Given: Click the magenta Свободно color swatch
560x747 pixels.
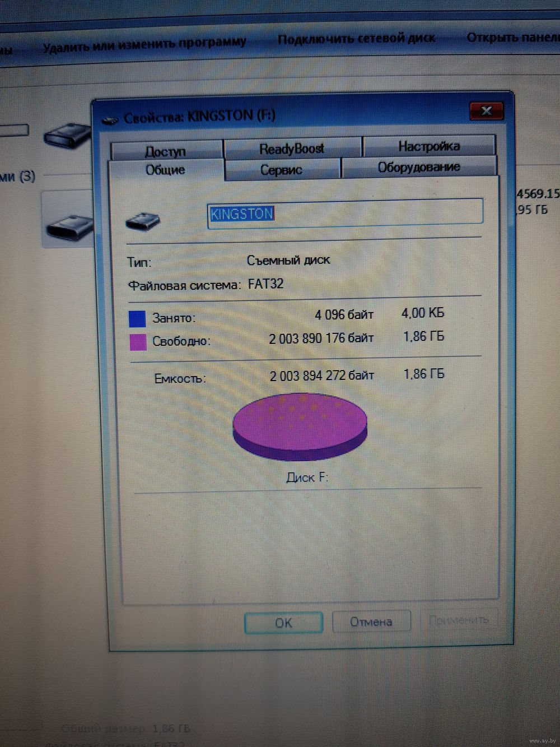Looking at the screenshot, I should [138, 342].
